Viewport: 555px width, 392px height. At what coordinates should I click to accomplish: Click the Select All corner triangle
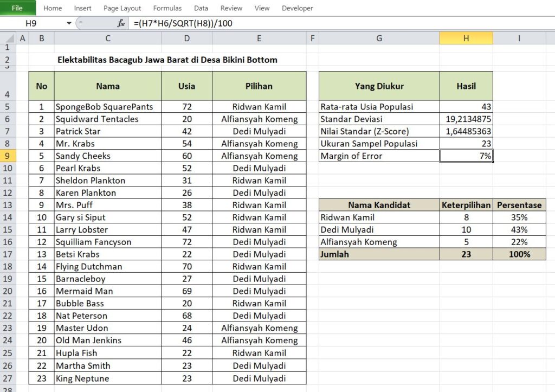(8, 38)
